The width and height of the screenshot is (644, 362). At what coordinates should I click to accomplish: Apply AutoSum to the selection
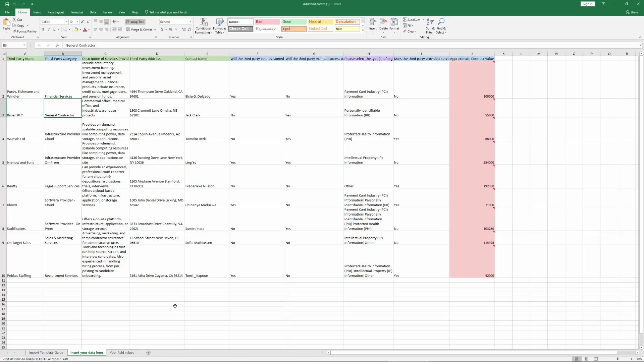412,19
